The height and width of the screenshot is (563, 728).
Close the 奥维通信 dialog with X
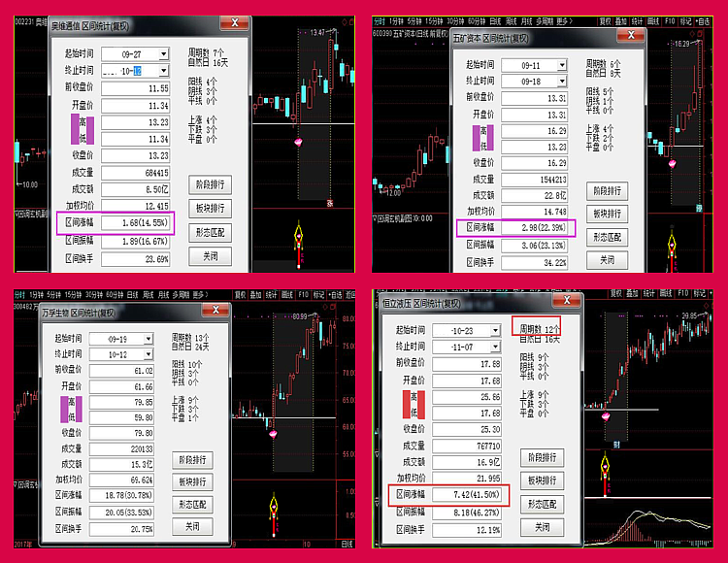233,22
